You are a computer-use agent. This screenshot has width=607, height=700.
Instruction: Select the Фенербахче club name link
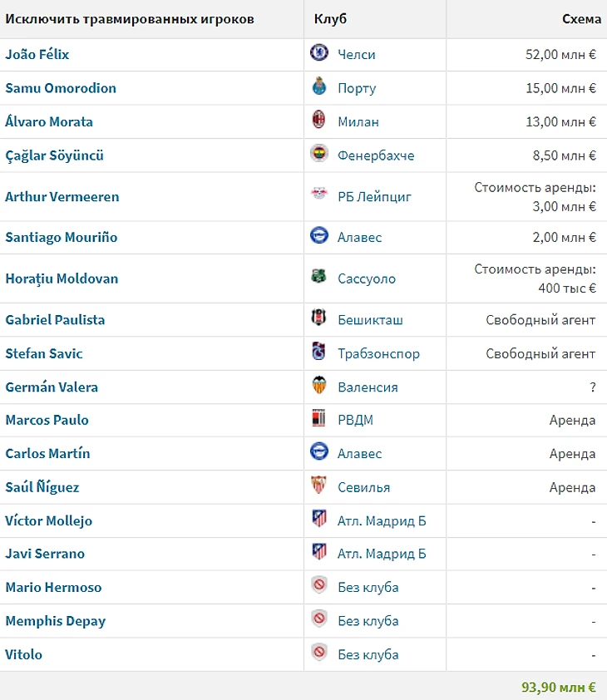[376, 155]
